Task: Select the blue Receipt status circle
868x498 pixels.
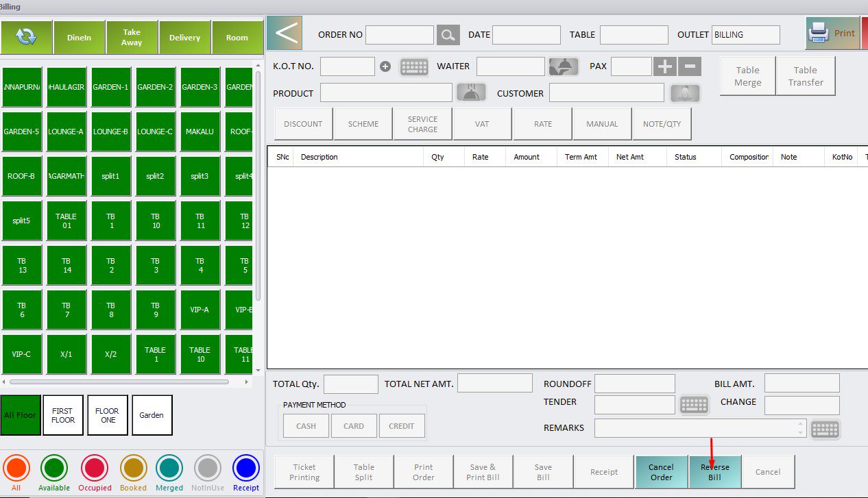Action: [245, 468]
